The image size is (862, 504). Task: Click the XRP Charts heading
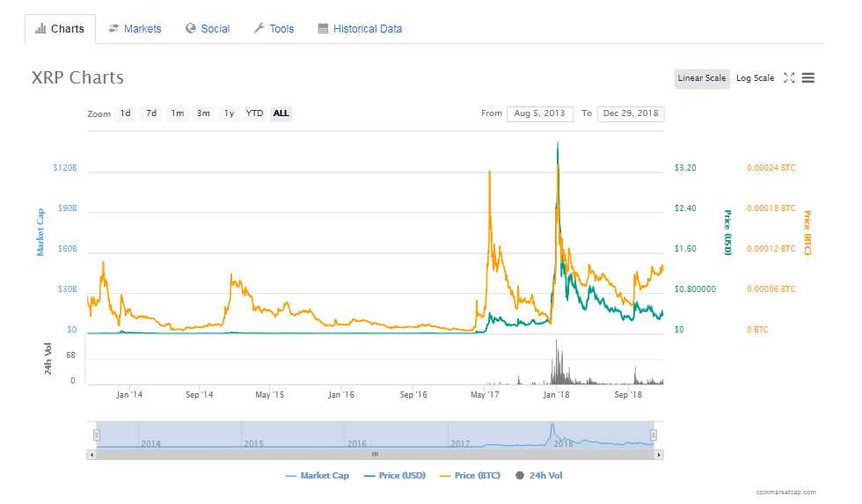coord(77,77)
